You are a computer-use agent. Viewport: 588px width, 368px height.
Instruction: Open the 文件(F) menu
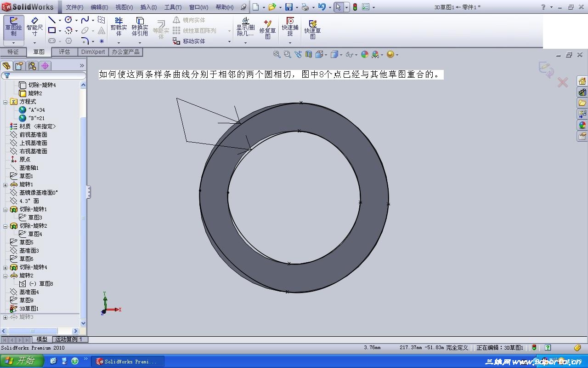tap(74, 7)
